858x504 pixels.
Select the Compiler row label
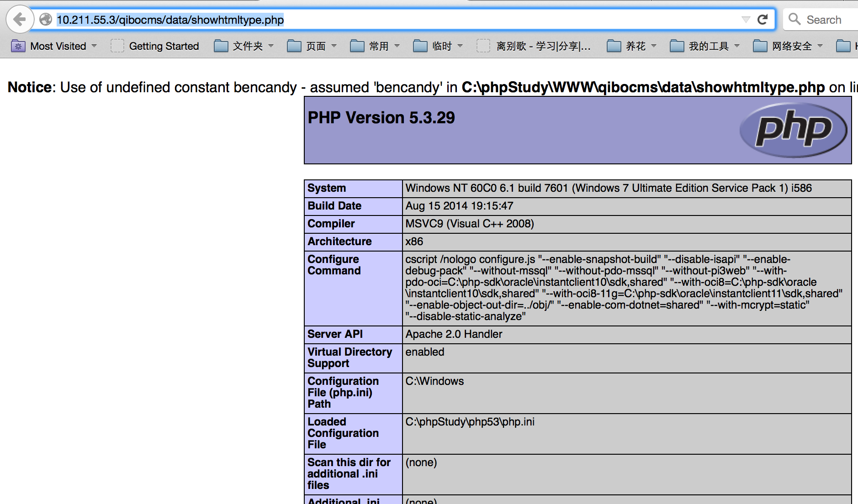point(331,224)
